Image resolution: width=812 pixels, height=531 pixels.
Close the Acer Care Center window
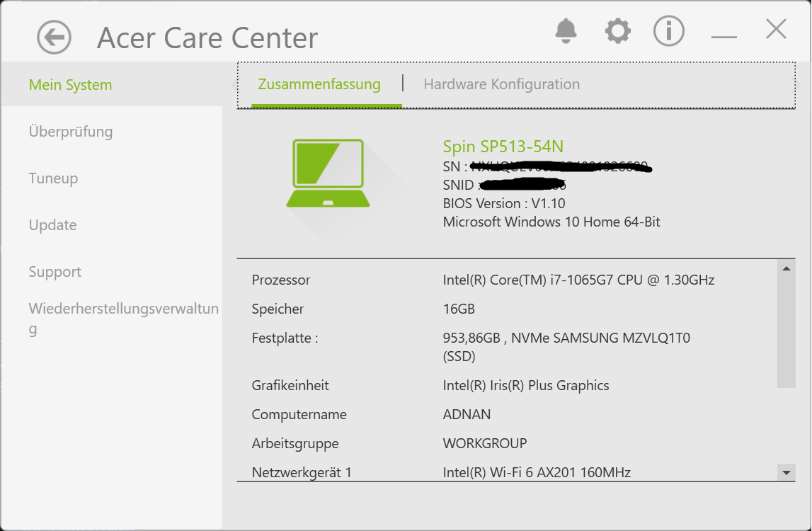776,29
